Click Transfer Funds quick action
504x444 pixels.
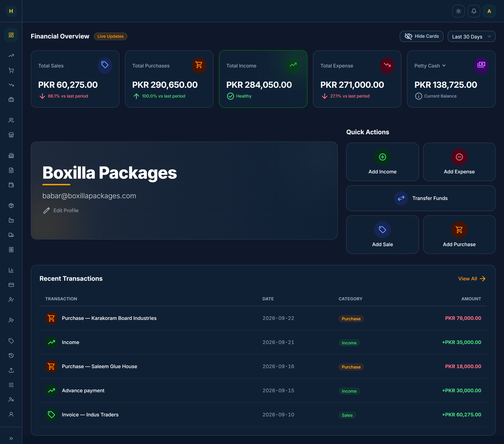coord(421,198)
